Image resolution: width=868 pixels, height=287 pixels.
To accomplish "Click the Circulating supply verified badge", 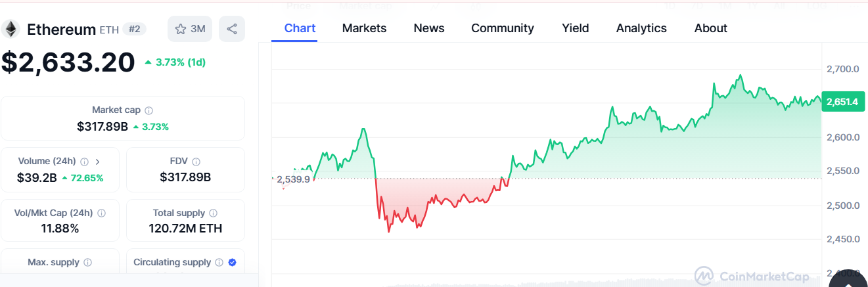I will pos(233,263).
